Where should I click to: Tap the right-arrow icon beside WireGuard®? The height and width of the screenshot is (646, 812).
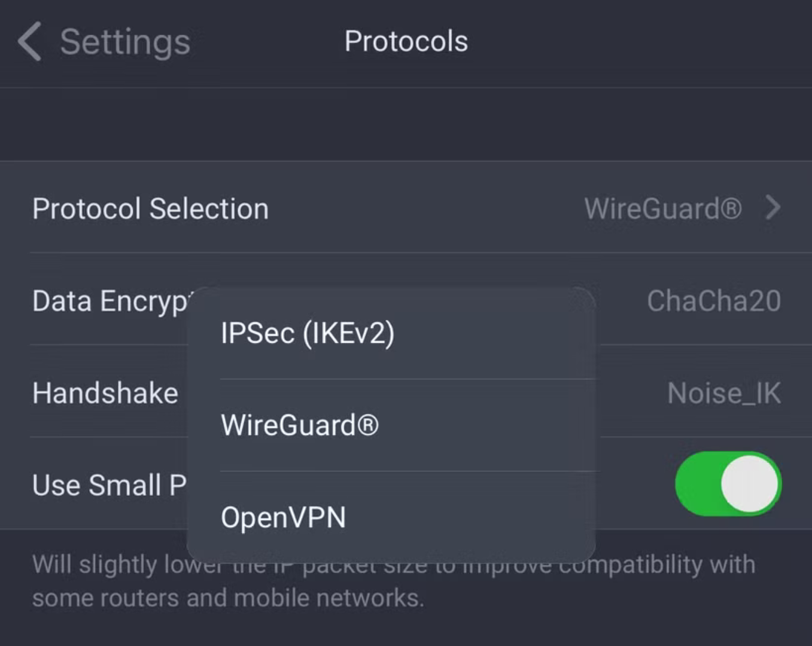click(x=773, y=208)
